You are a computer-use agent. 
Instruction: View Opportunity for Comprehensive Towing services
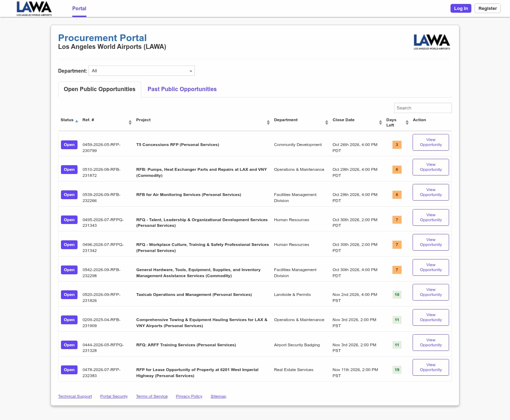[x=431, y=317]
